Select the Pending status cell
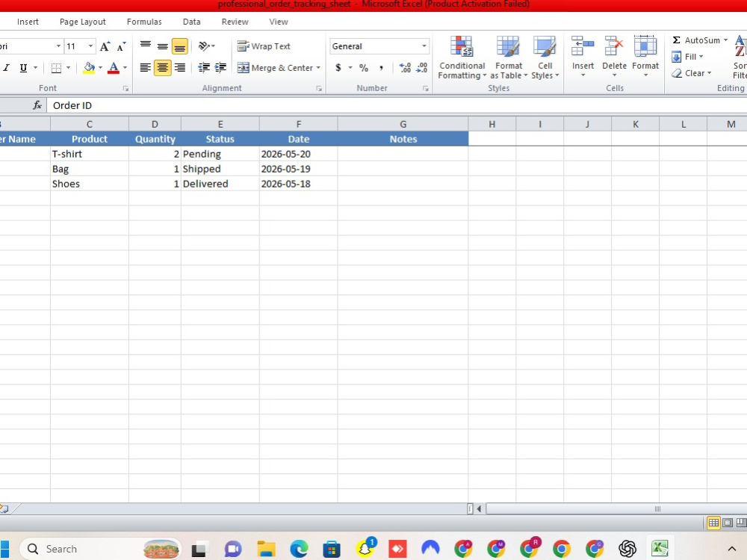This screenshot has height=560, width=747. (220, 154)
